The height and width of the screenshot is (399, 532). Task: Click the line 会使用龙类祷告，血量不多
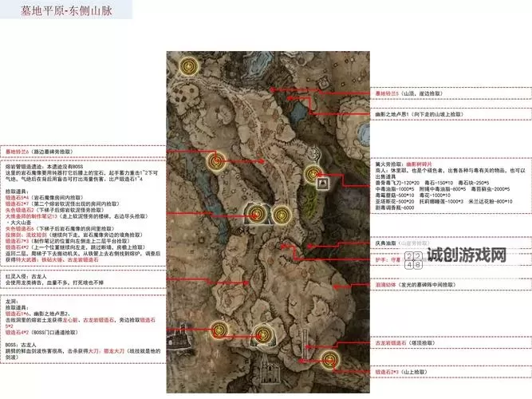54,282
